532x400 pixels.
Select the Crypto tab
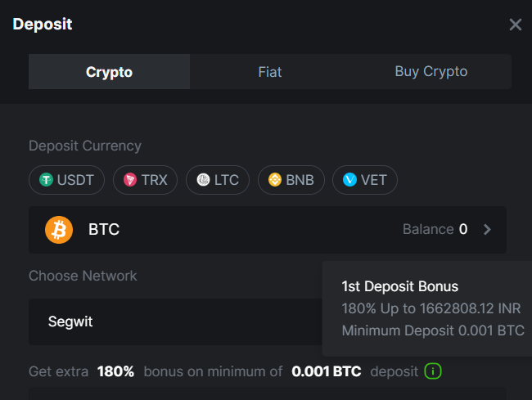(109, 71)
